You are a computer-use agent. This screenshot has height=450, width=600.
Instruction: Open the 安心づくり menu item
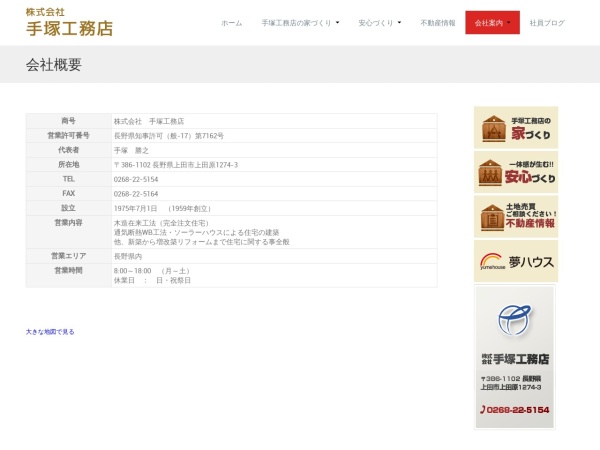point(375,23)
